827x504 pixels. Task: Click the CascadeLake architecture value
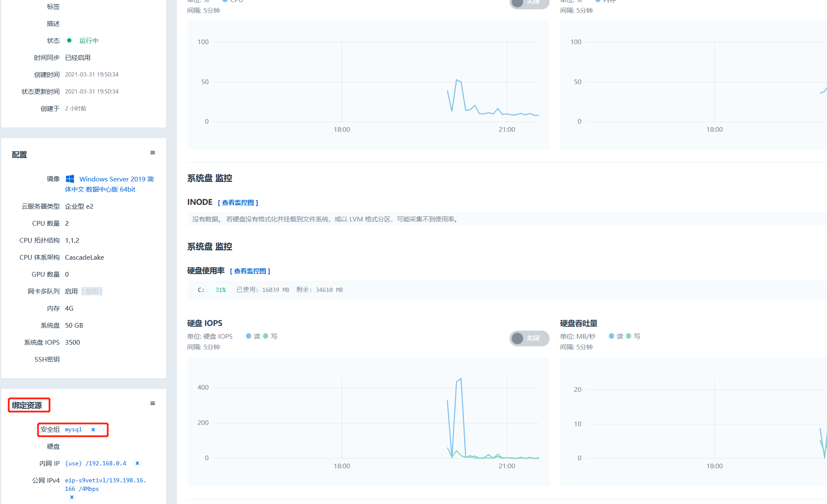[84, 257]
